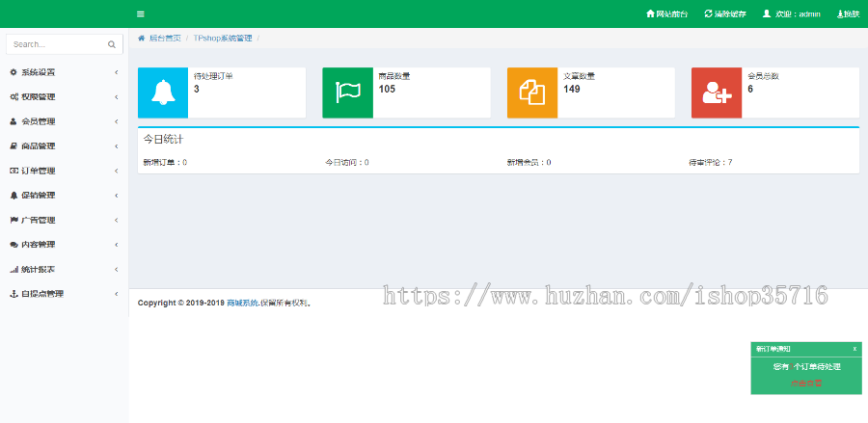Expand the 系统设置 chevron
Viewport: 868px width, 423px height.
pyautogui.click(x=117, y=72)
